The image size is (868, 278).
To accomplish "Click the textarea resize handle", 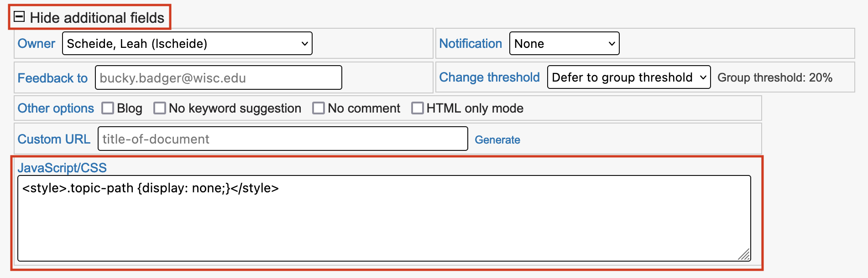I will click(744, 255).
